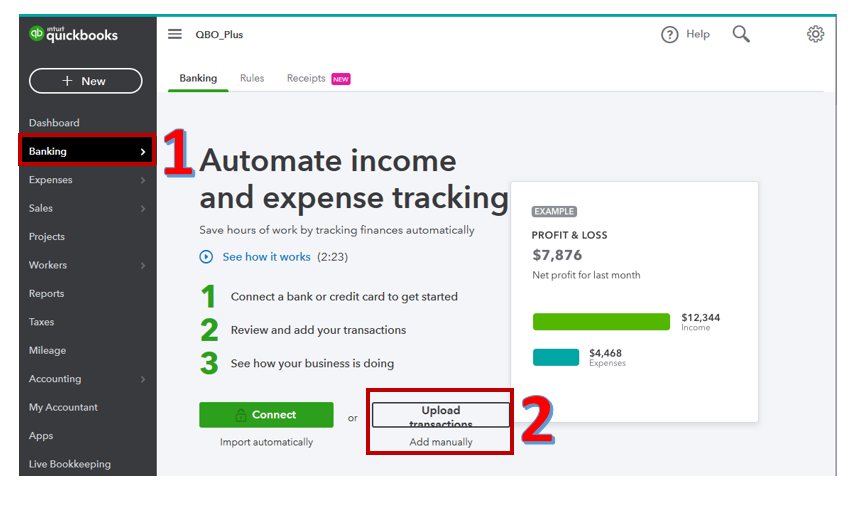Click the $7,876 net profit amount
Viewport: 867px width, 518px height.
557,255
